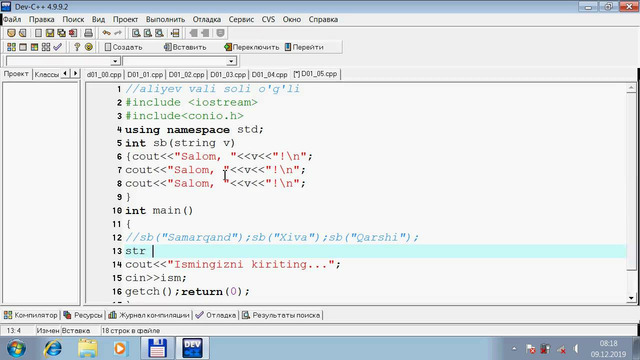Screen dimensions: 640x360
Task: Click the blank-page new source file icon
Action: 38,33
